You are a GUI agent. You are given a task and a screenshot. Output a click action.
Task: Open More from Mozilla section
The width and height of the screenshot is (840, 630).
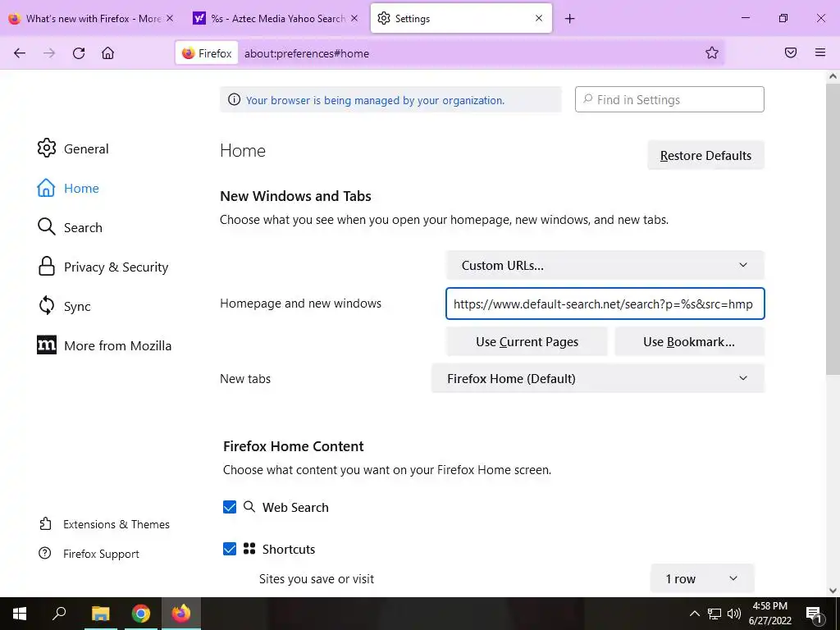click(x=104, y=345)
